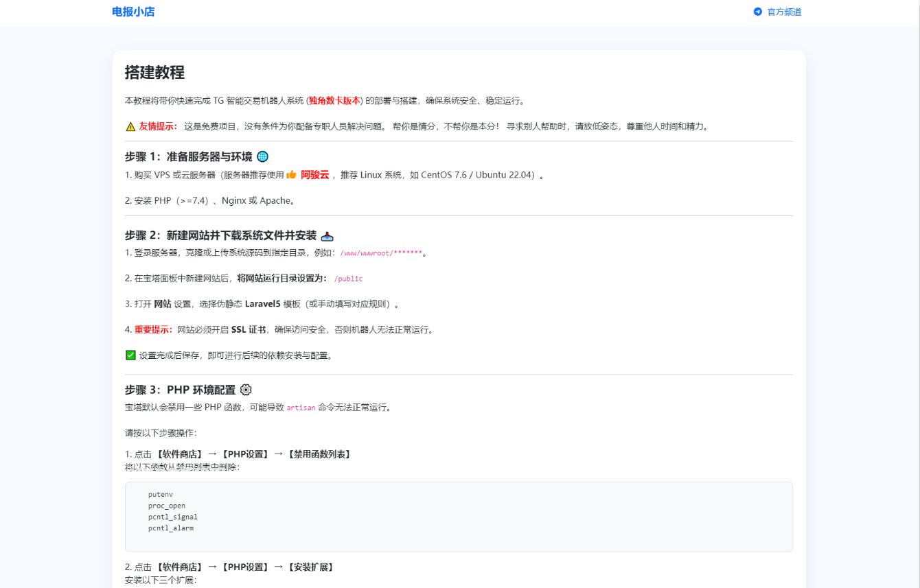Click the warning triangle beside 友情提示
This screenshot has width=920, height=588.
[x=129, y=126]
